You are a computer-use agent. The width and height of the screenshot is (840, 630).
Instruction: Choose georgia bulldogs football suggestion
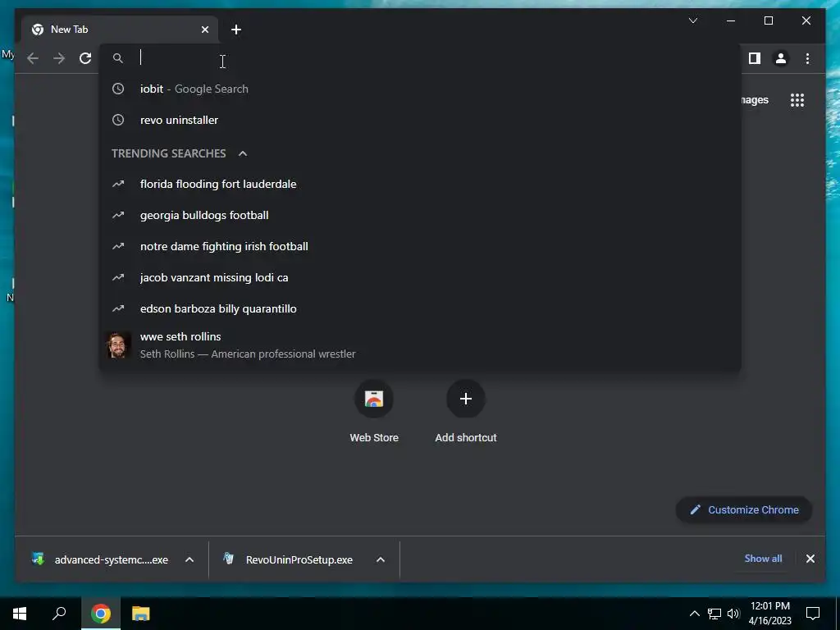420,216
